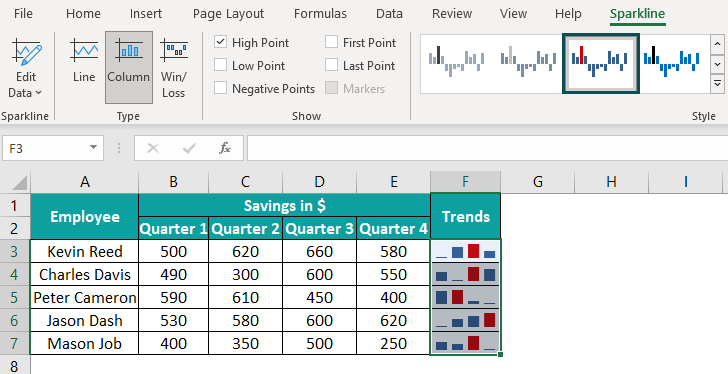The image size is (728, 374).
Task: Go to the Page Layout tab
Action: (228, 14)
